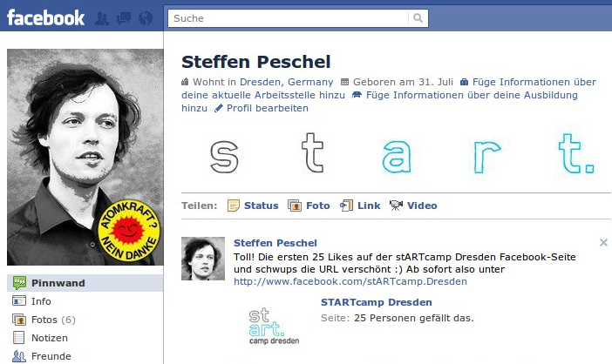Click the Dresden, Germany location link
The image size is (612, 364).
[x=287, y=82]
